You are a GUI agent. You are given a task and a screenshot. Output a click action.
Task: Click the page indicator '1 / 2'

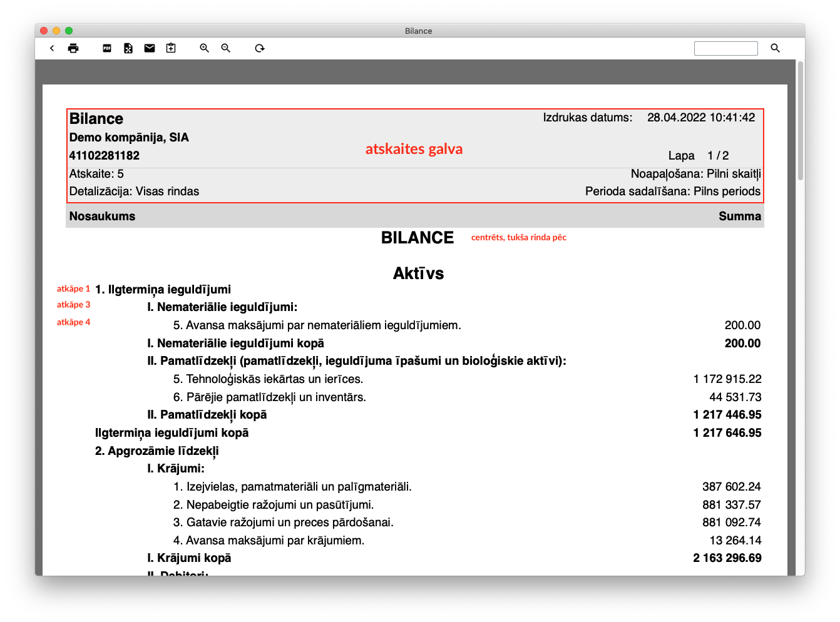coord(718,156)
